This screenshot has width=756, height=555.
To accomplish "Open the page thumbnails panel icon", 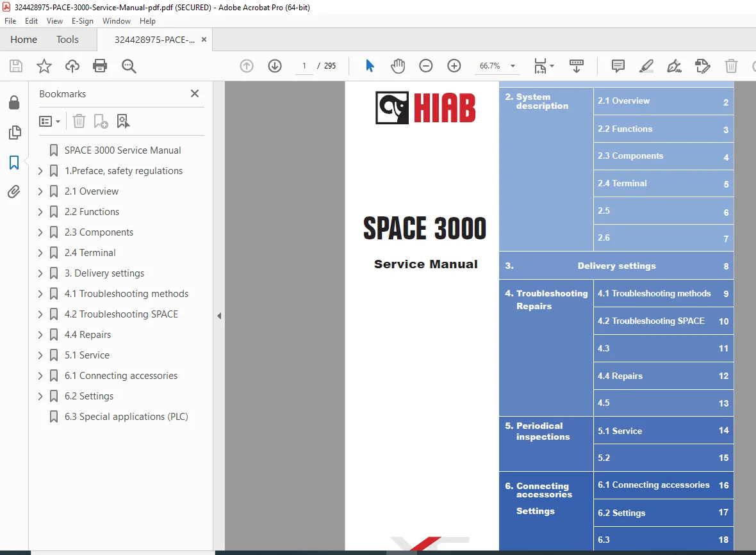I will (15, 133).
